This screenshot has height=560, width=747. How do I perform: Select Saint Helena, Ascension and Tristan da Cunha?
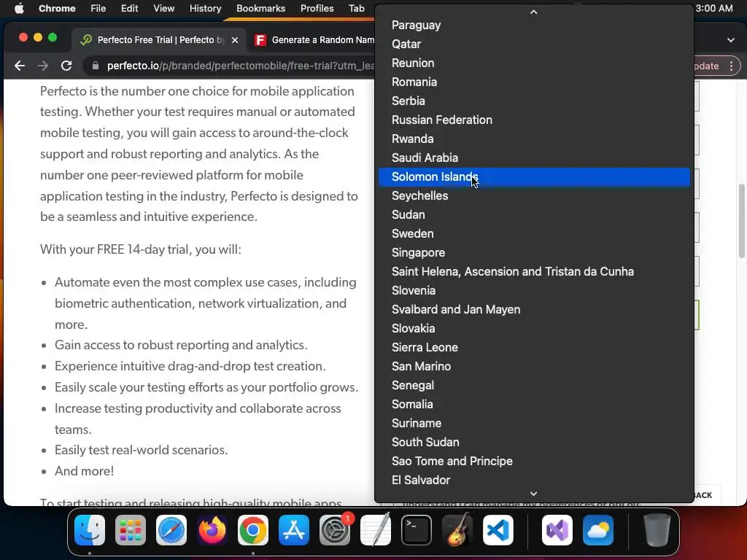(x=534, y=271)
